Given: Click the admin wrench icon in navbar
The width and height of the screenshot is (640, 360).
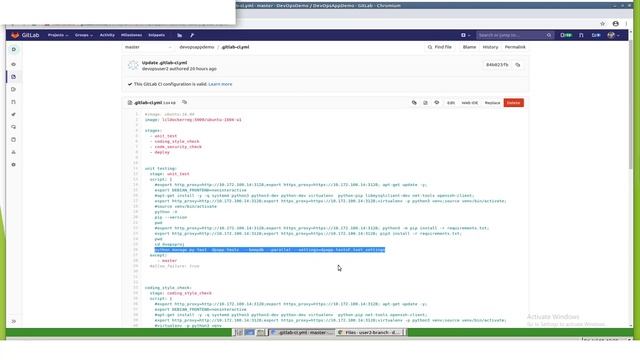Looking at the screenshot, I should (x=192, y=36).
